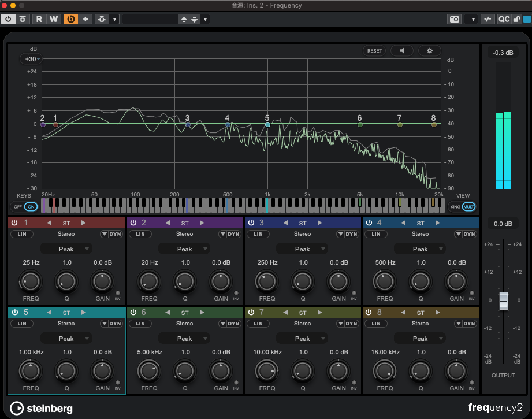Viewport: 532px width, 419px height.
Task: Click the QC quick controls button
Action: [504, 19]
